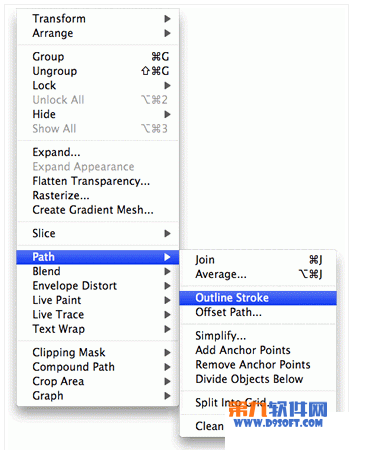Screen dimensions: 367x450
Task: Click Add Anchor Points command
Action: pyautogui.click(x=258, y=350)
